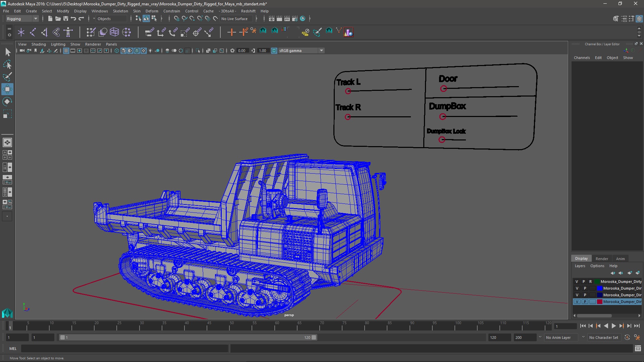The image size is (644, 362).
Task: Toggle viewport grid display icon
Action: (x=66, y=51)
